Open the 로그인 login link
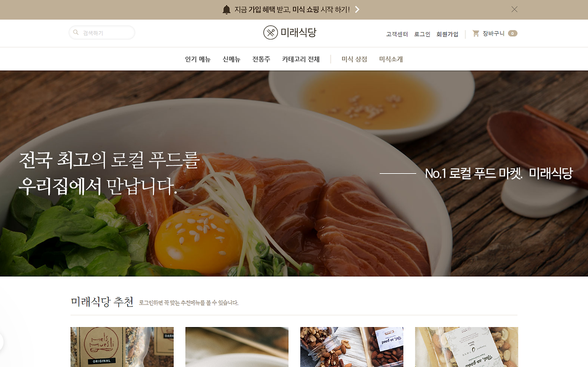The width and height of the screenshot is (588, 367). (x=422, y=34)
